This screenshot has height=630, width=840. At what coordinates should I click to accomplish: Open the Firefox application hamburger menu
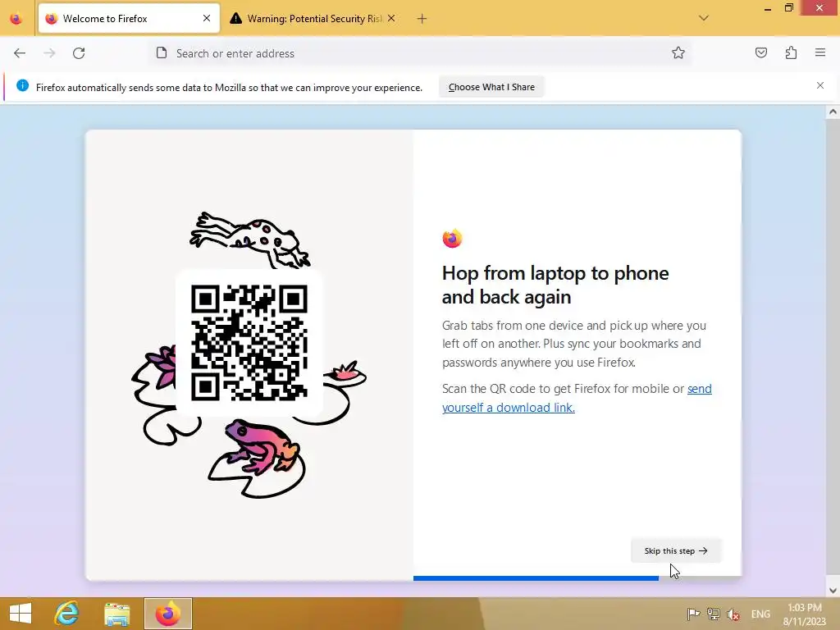(x=820, y=52)
